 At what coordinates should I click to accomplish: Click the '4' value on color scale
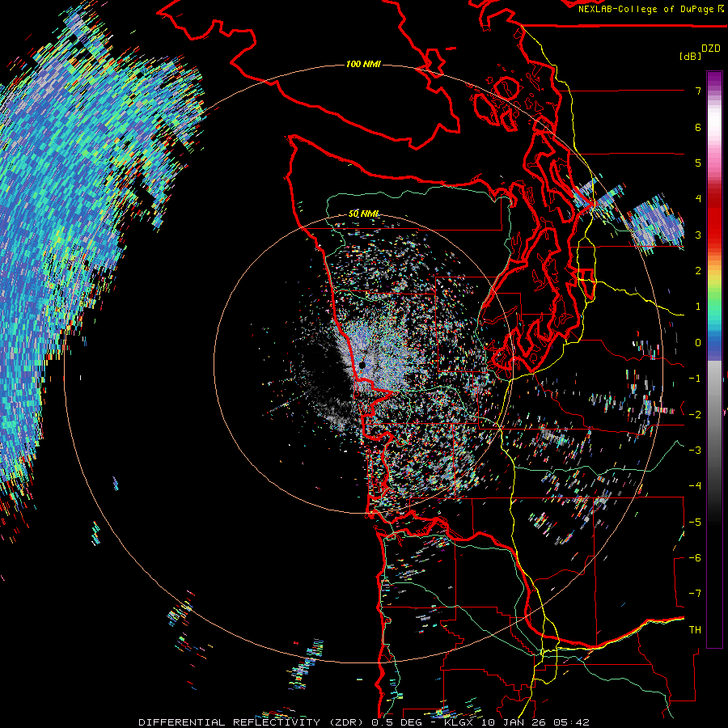tap(698, 199)
